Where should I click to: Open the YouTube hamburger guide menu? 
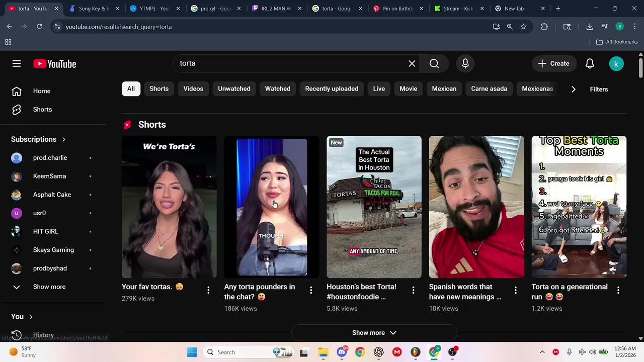17,64
